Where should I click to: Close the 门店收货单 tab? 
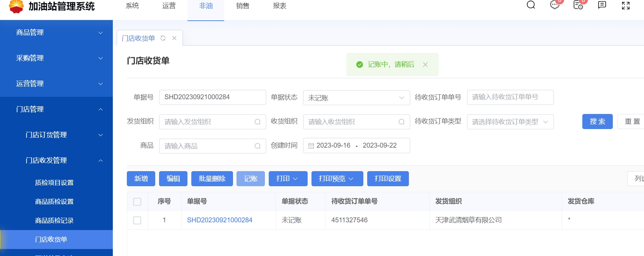tap(174, 38)
